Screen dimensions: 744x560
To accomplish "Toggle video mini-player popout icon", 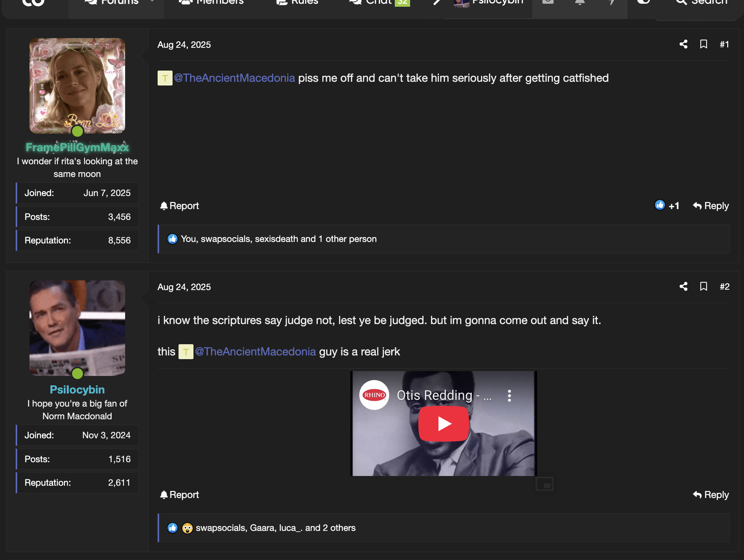I will coord(545,484).
